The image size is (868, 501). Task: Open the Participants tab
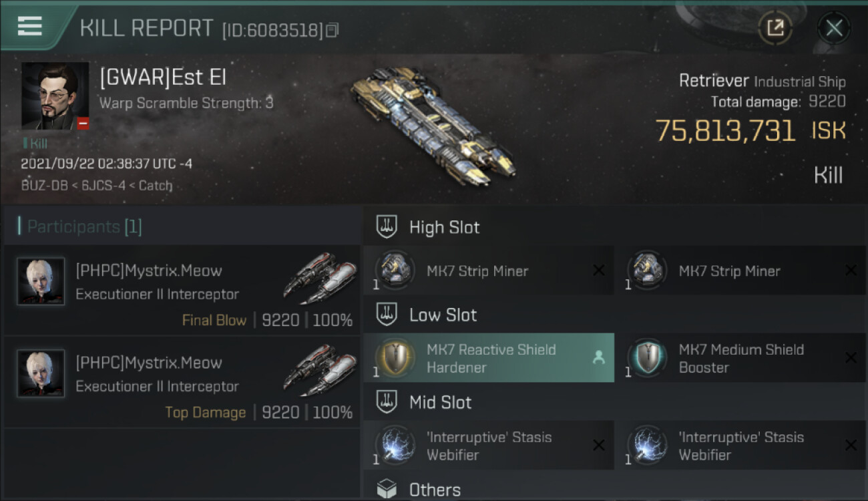click(x=84, y=226)
